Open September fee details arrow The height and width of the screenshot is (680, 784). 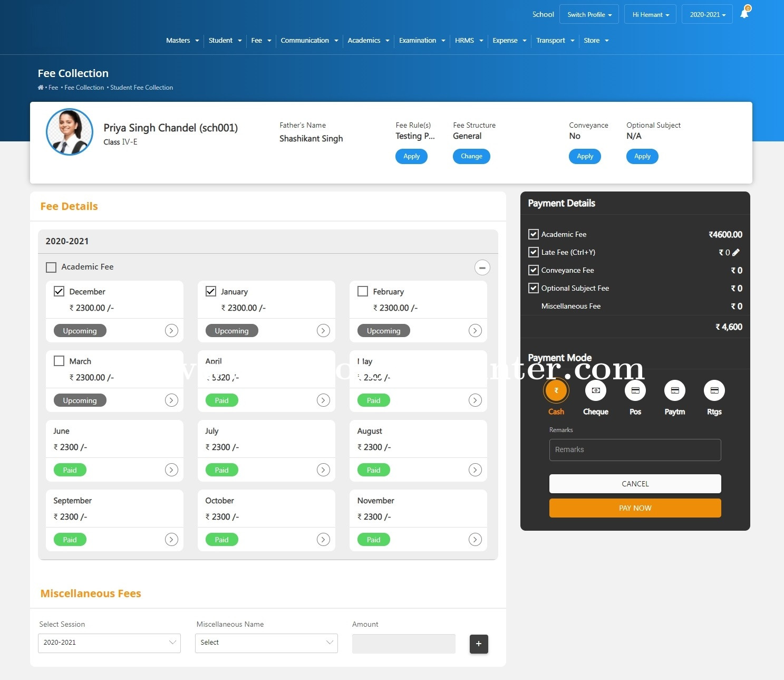pyautogui.click(x=171, y=540)
